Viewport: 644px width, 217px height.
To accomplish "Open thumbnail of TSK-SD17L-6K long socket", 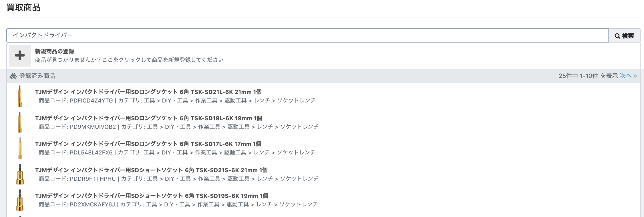I will [x=20, y=148].
